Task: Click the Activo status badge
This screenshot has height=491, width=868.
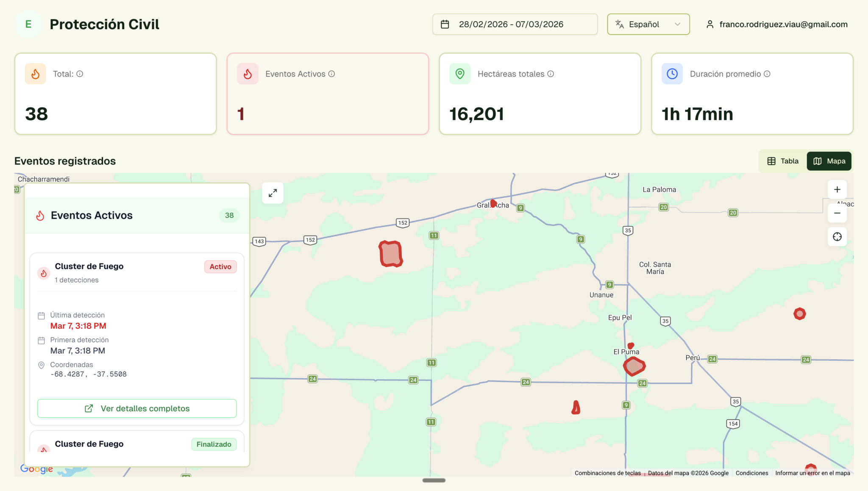Action: [x=220, y=266]
